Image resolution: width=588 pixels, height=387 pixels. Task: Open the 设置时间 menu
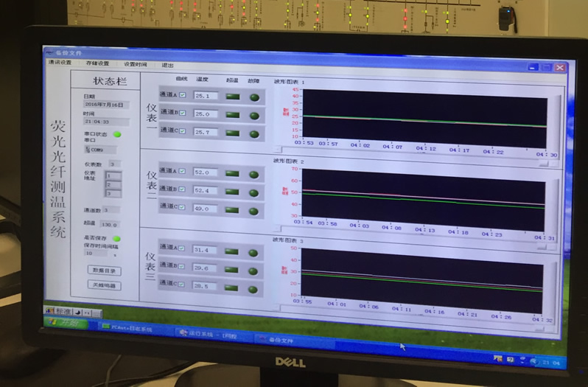point(135,65)
